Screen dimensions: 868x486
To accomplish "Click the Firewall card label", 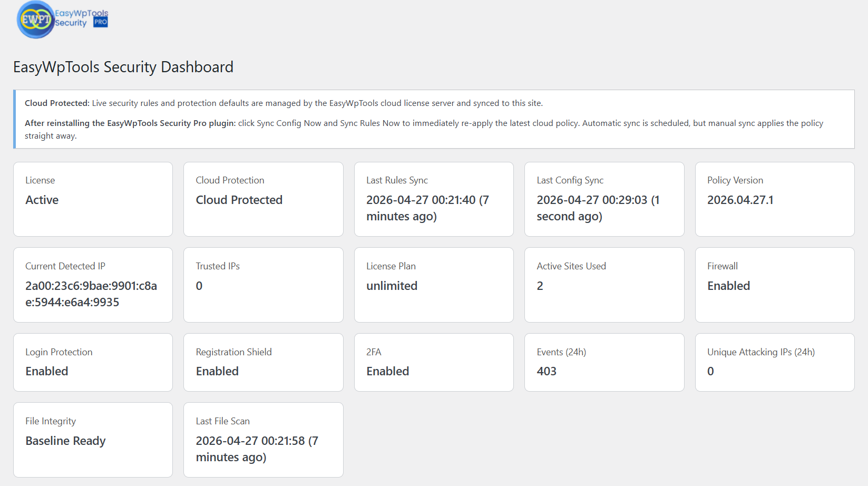I will point(723,266).
